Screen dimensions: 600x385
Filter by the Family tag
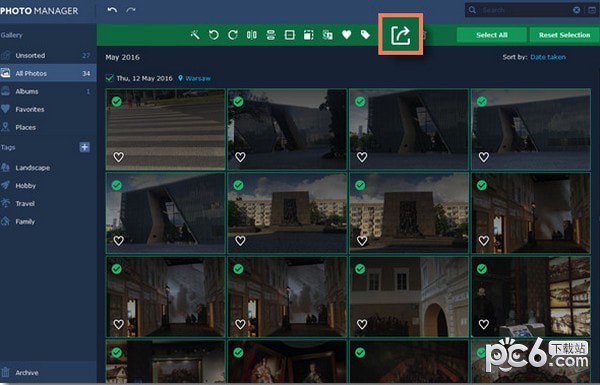48,222
